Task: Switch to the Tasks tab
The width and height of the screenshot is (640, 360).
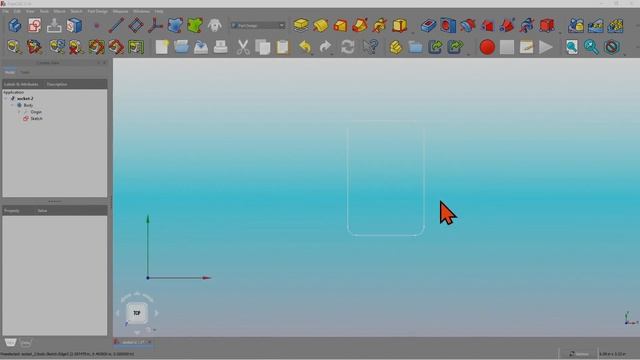Action: [x=25, y=72]
